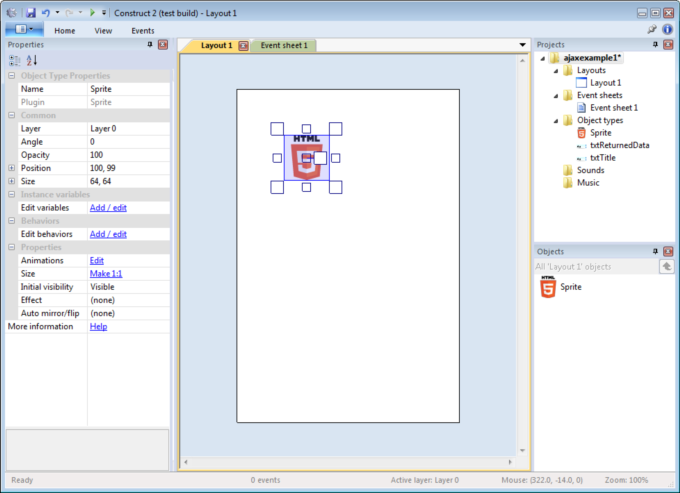Click horizontal scrollbar right arrow

[x=510, y=462]
